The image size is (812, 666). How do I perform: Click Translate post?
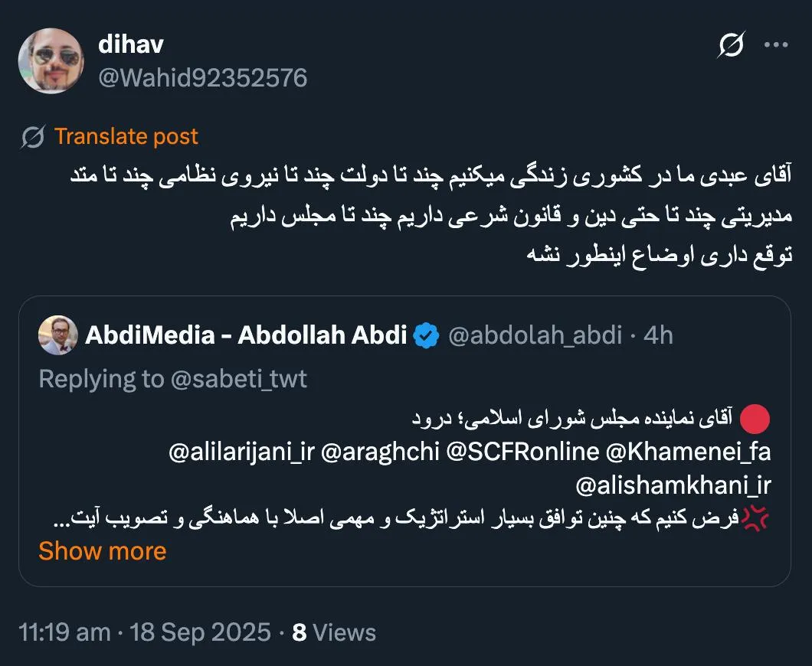(x=126, y=135)
